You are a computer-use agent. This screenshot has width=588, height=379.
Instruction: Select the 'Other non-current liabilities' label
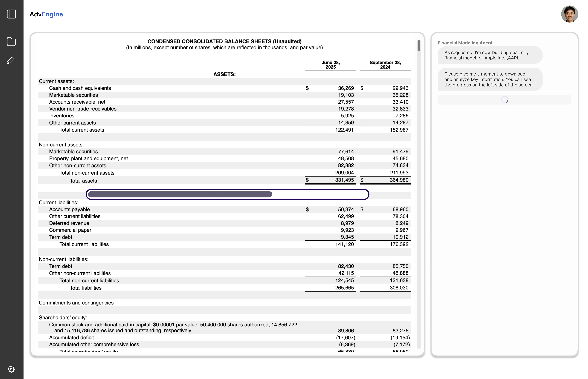click(80, 273)
